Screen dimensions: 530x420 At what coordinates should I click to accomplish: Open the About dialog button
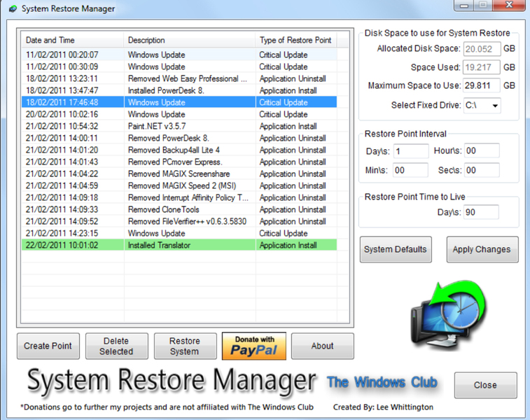(x=323, y=346)
